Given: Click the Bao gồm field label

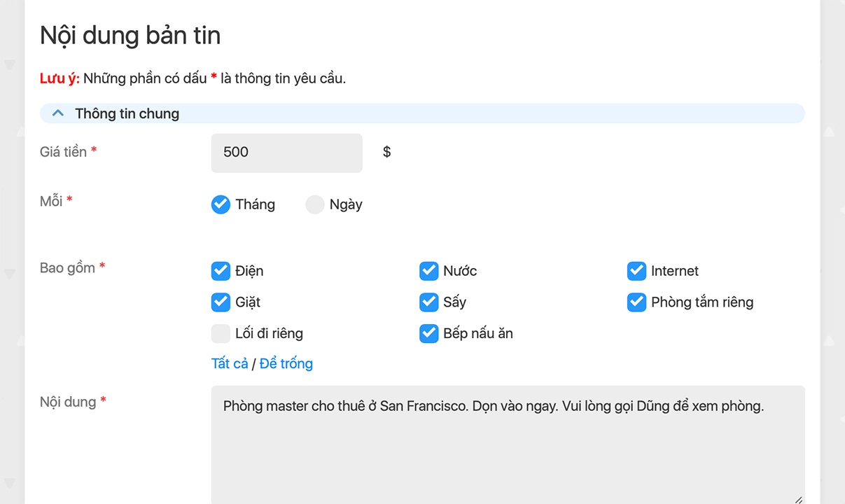Looking at the screenshot, I should [67, 267].
